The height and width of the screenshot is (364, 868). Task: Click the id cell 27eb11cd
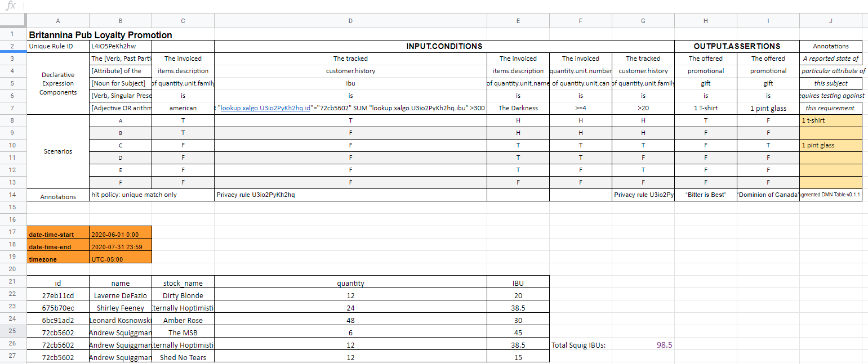click(58, 295)
